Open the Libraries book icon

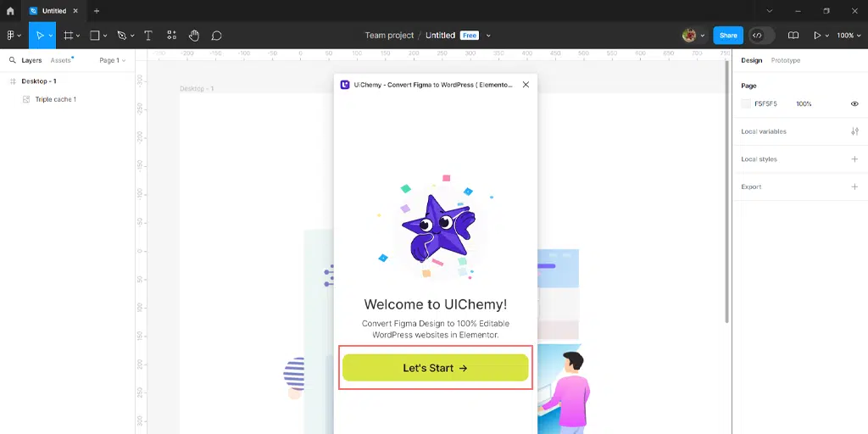coord(793,36)
